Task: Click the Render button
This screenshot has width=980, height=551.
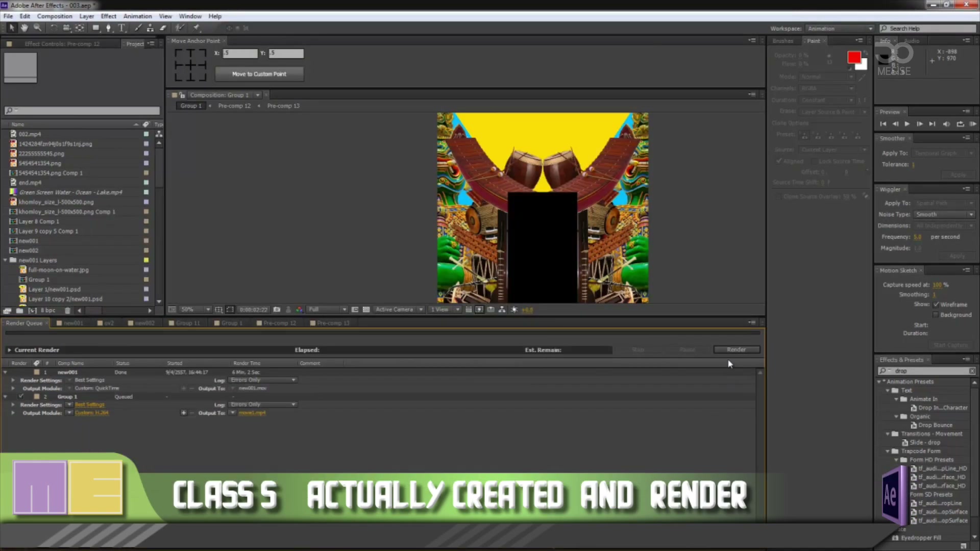Action: tap(737, 349)
